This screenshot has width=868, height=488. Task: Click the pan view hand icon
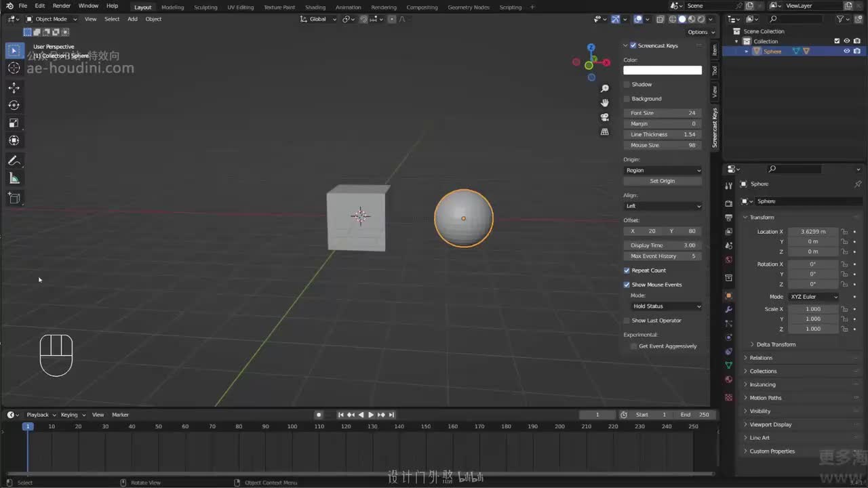coord(605,103)
